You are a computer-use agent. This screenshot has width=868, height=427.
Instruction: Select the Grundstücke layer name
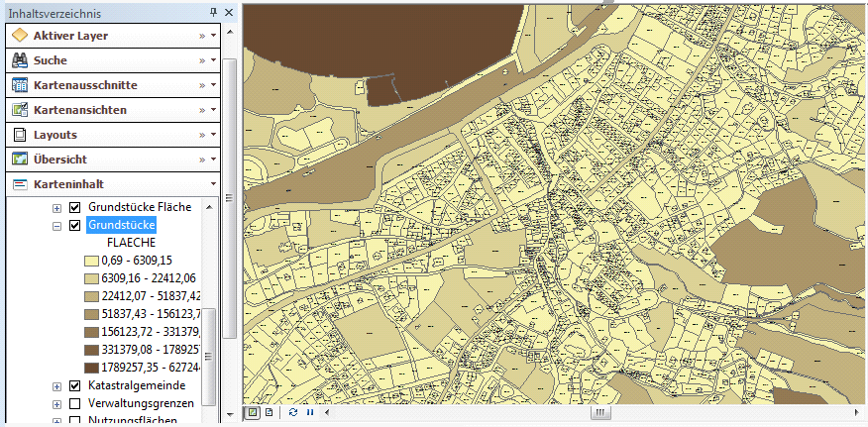(x=121, y=225)
